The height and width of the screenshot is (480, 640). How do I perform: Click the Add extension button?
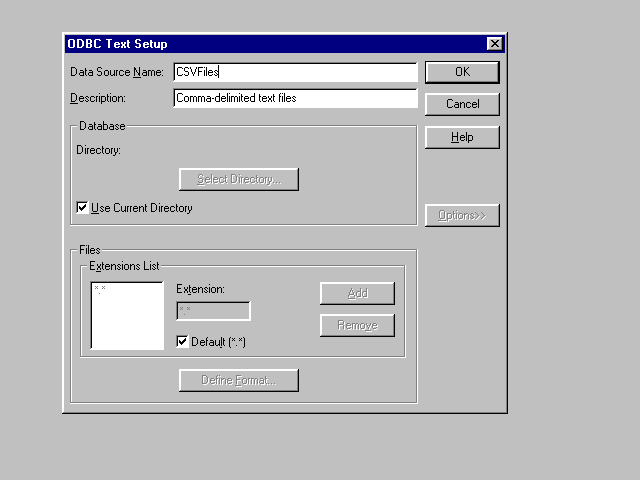point(357,293)
